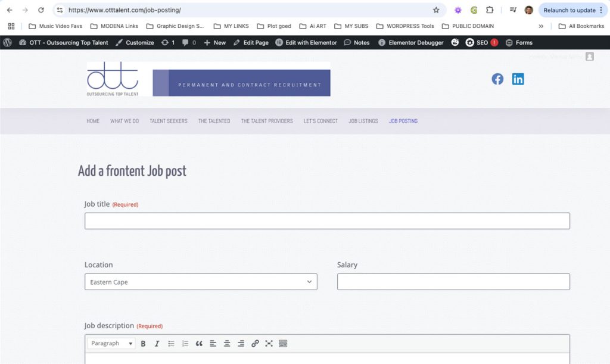Open the Facebook page icon
Viewport: 610px width, 364px height.
click(x=497, y=79)
